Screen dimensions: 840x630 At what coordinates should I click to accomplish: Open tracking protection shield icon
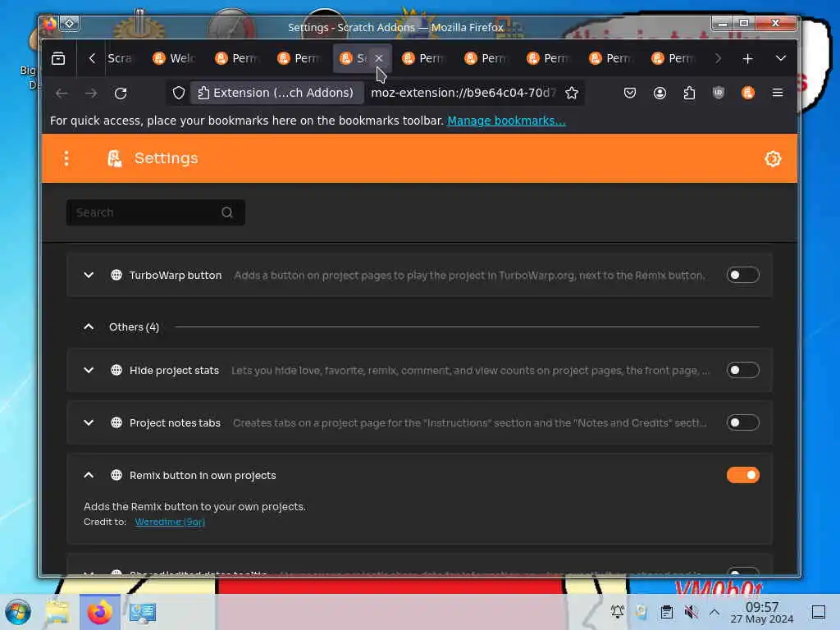coord(179,93)
